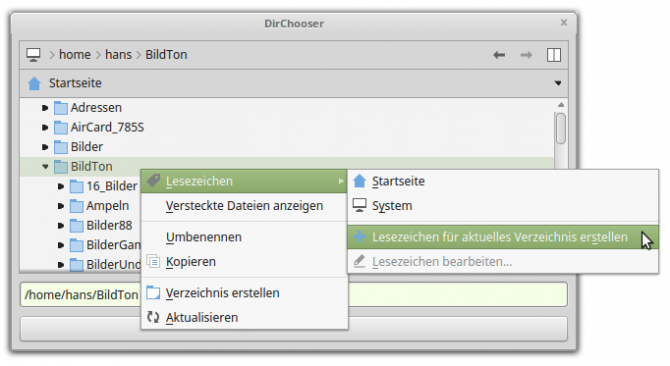Click the Kopieren copy icon
Screen dimensions: 670x366
(x=153, y=261)
